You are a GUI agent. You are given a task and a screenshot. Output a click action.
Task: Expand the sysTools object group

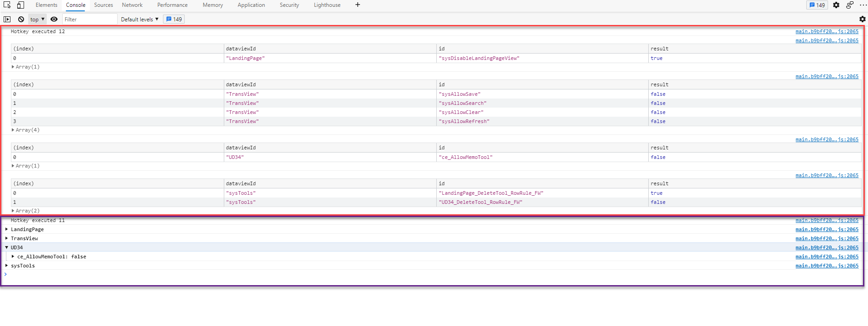(x=7, y=266)
